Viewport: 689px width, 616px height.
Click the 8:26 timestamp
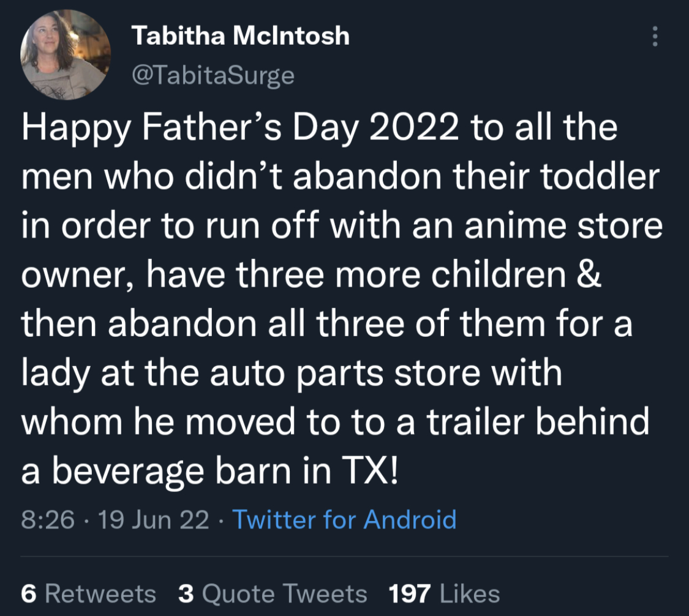click(x=47, y=520)
